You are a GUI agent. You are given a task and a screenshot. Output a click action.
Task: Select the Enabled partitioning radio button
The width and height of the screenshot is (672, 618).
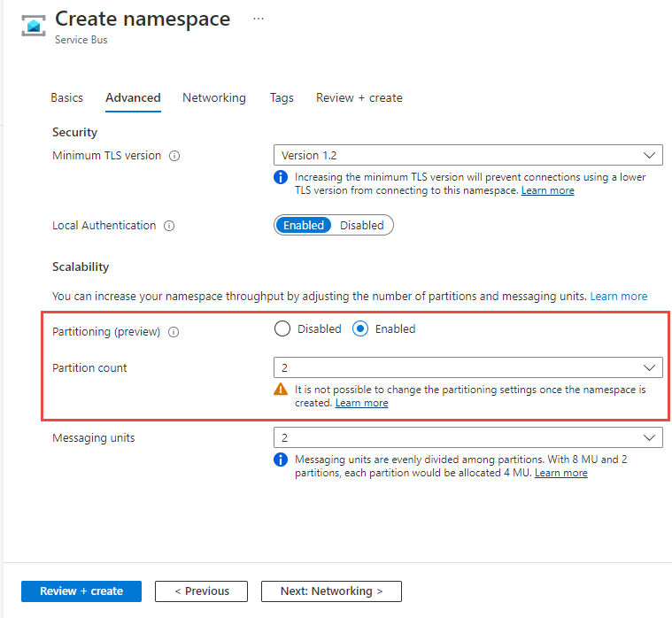(x=360, y=329)
